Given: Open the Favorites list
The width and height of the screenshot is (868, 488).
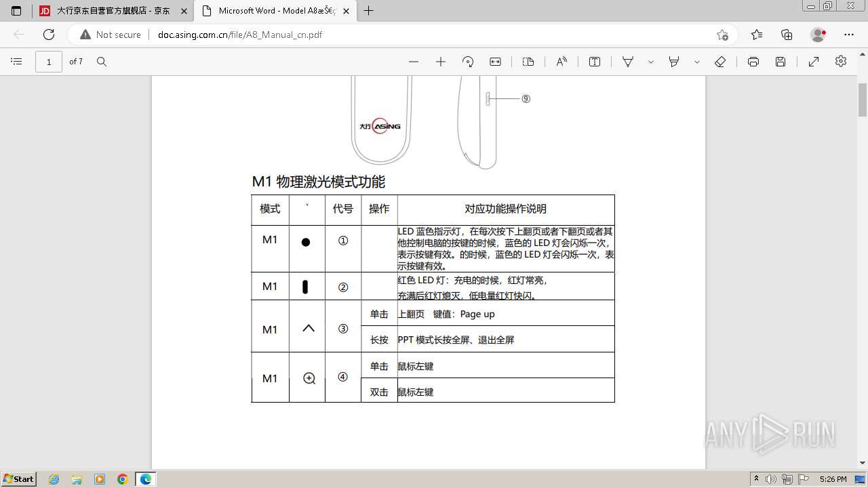Looking at the screenshot, I should click(757, 35).
